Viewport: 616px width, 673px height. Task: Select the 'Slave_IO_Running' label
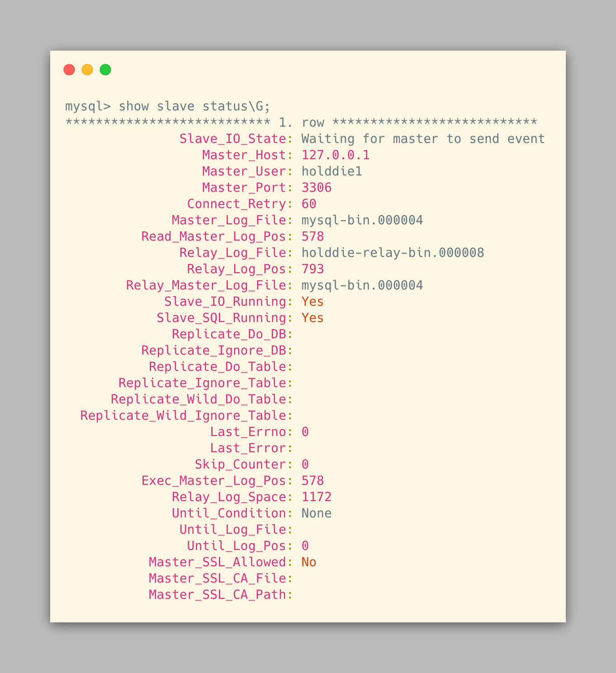tap(225, 302)
